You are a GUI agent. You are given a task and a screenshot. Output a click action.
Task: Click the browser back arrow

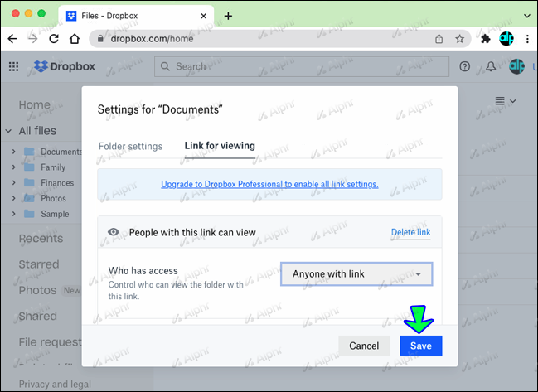(x=12, y=39)
